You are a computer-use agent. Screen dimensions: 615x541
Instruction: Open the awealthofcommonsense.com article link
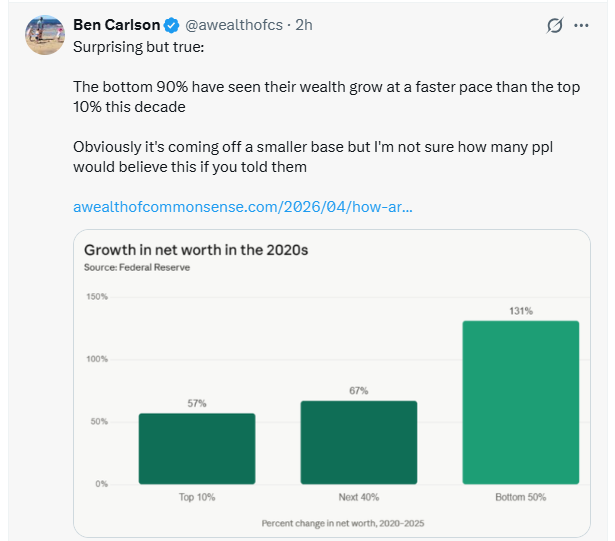click(243, 207)
